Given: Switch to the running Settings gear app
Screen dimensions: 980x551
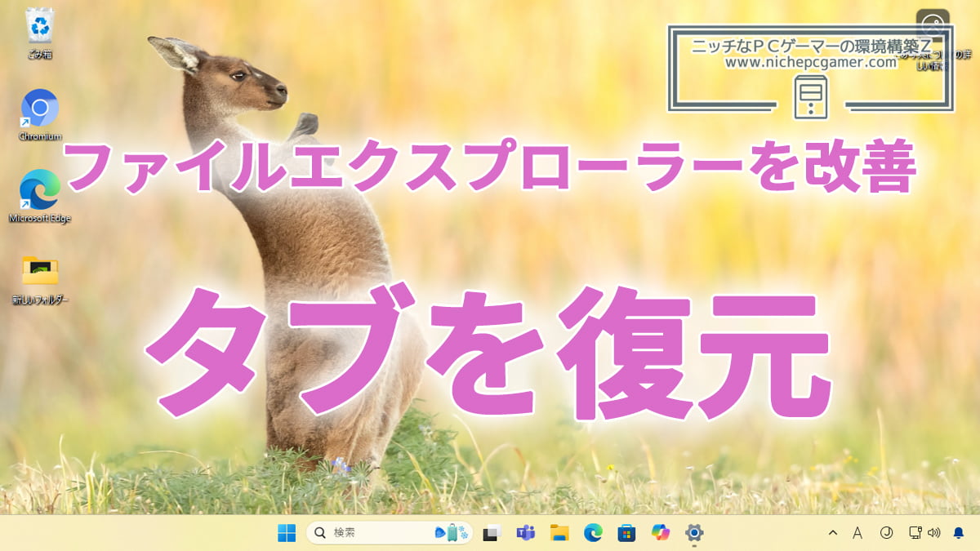Looking at the screenshot, I should (x=694, y=533).
